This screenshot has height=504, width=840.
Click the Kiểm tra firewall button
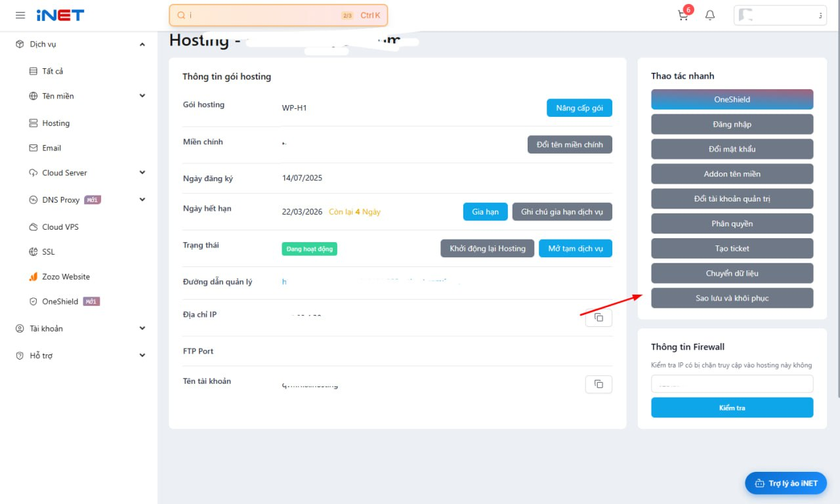click(732, 408)
